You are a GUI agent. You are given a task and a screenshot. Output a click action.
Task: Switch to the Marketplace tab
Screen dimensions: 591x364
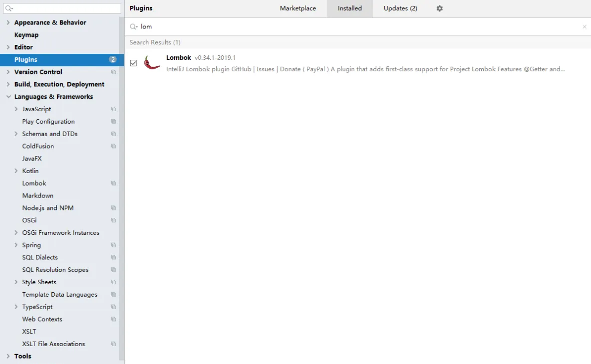[x=298, y=8]
